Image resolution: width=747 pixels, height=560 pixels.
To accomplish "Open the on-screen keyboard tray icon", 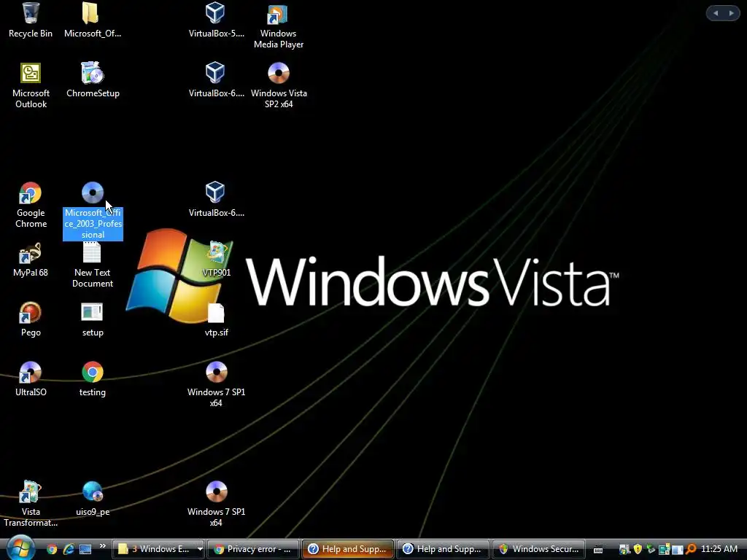I will 598,550.
